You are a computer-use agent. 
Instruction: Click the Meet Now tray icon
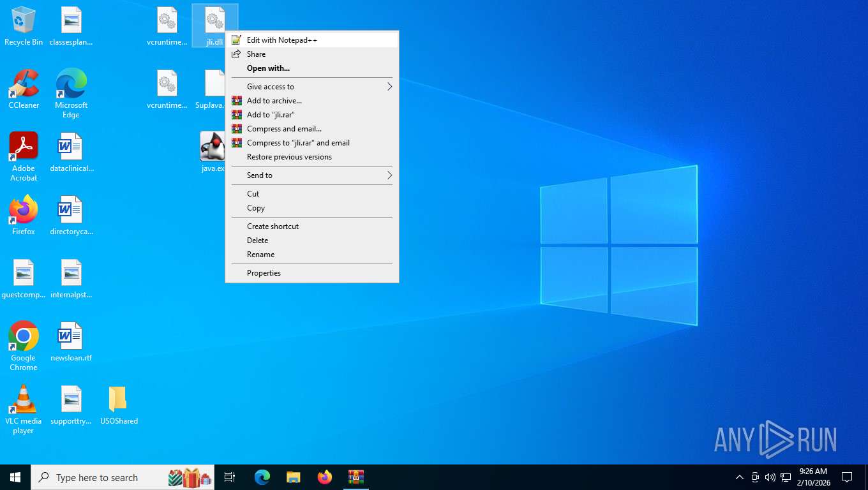[755, 477]
